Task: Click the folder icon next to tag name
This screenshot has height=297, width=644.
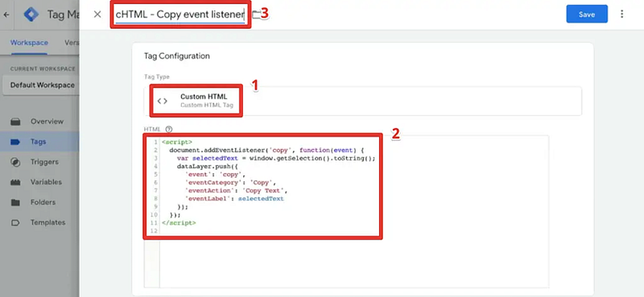Action: pyautogui.click(x=256, y=14)
